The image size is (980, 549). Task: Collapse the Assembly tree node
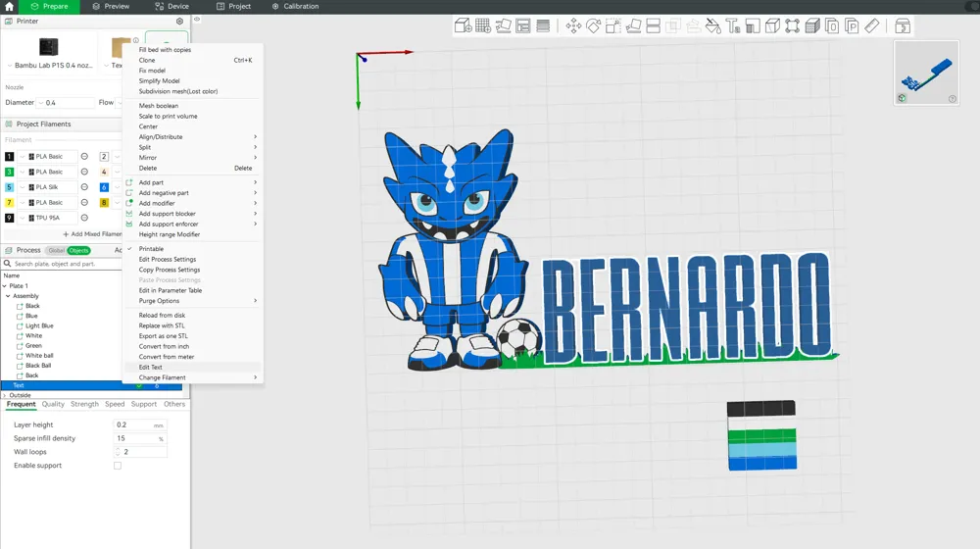tap(8, 296)
